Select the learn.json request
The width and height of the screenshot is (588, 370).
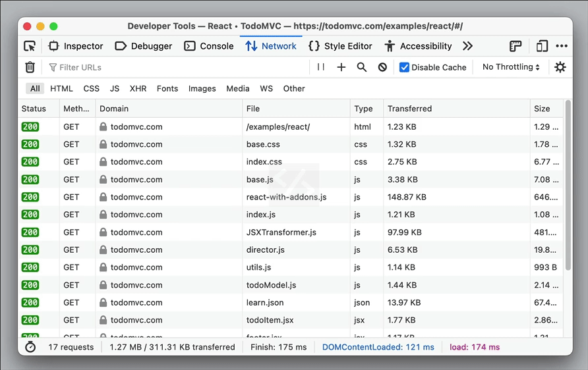pos(291,303)
